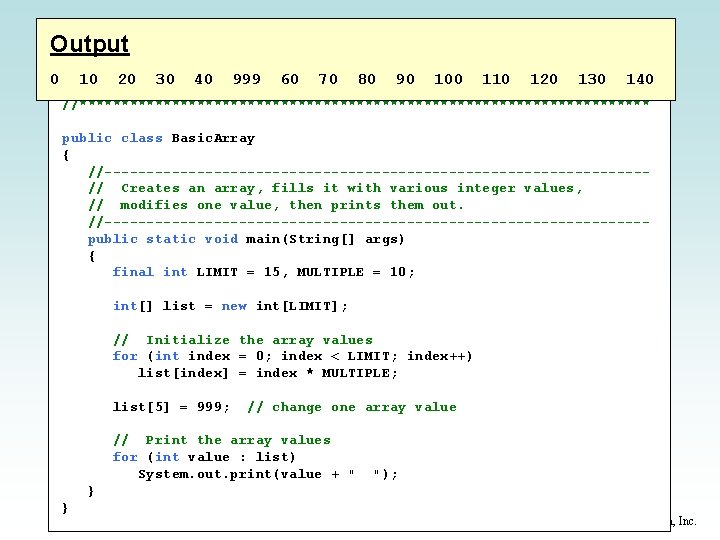Select MULTIPLE = 10 text

(x=351, y=272)
